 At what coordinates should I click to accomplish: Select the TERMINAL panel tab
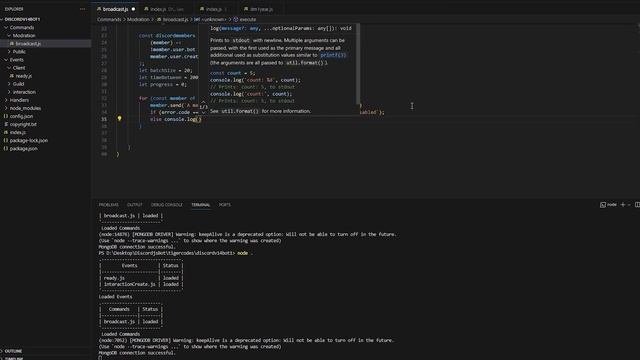tap(201, 205)
